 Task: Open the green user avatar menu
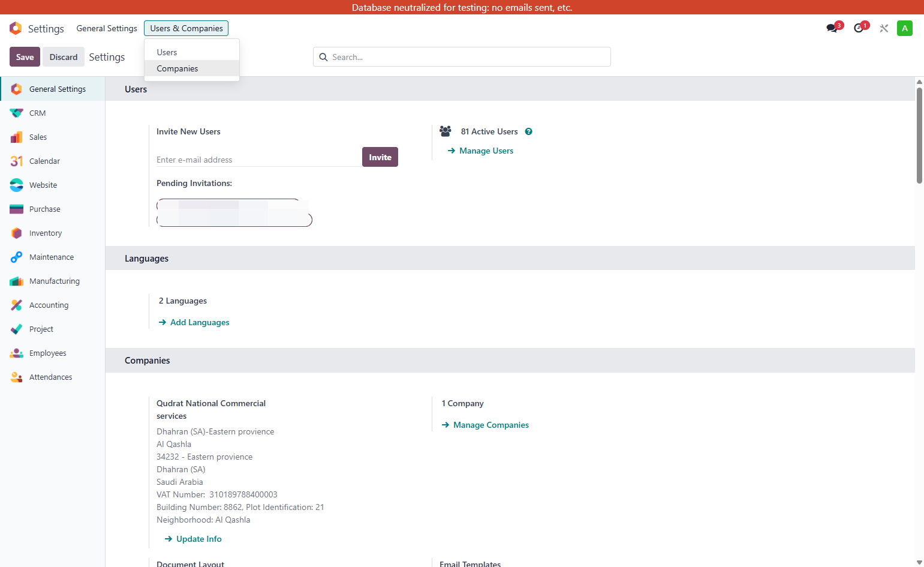pos(905,28)
